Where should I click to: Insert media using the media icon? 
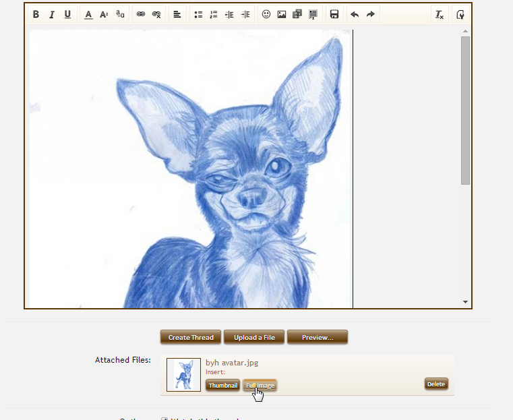pos(297,14)
